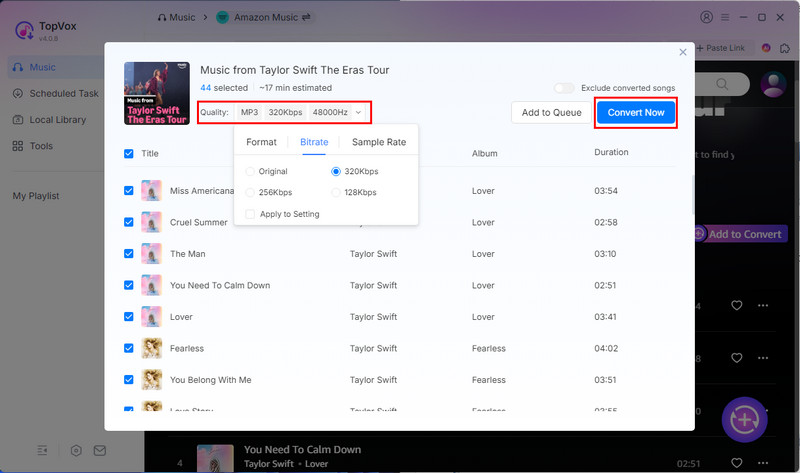The height and width of the screenshot is (473, 800).
Task: Open the hamburger menu icon in title bar
Action: coord(725,17)
